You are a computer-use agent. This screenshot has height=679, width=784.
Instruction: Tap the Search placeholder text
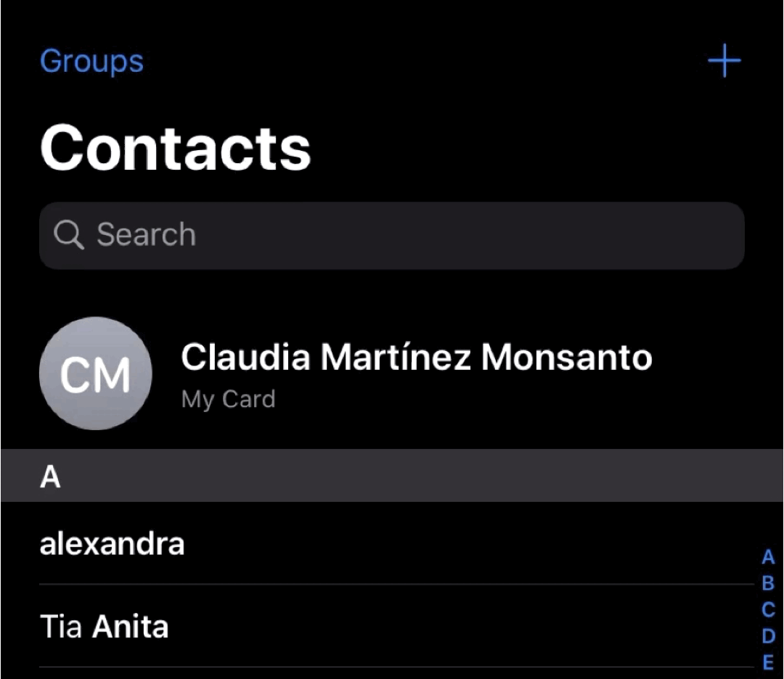coord(145,234)
